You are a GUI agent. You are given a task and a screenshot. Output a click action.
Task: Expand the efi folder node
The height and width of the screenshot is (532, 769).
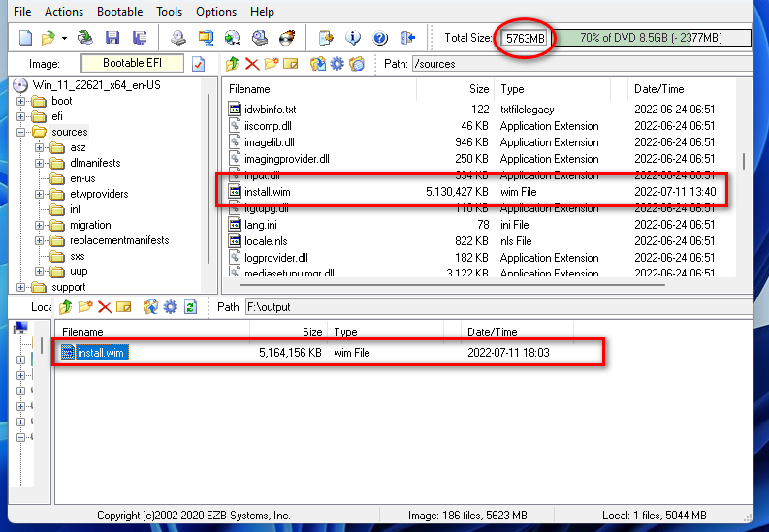pyautogui.click(x=20, y=116)
